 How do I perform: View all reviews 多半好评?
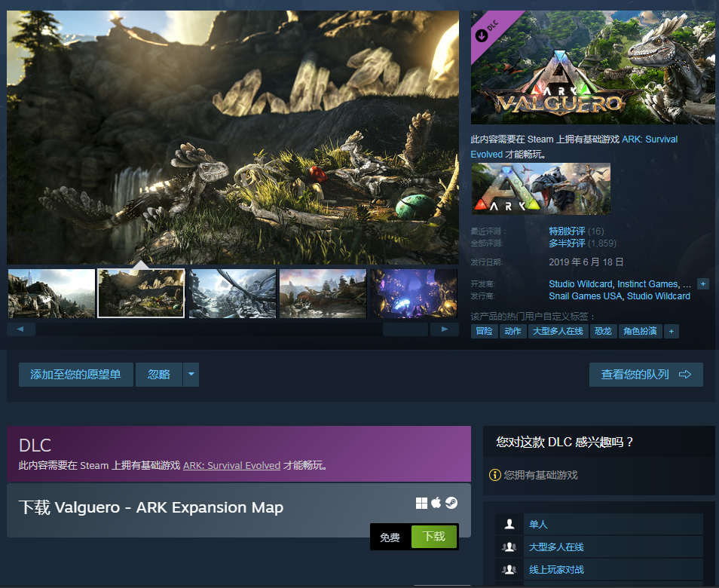coord(567,243)
